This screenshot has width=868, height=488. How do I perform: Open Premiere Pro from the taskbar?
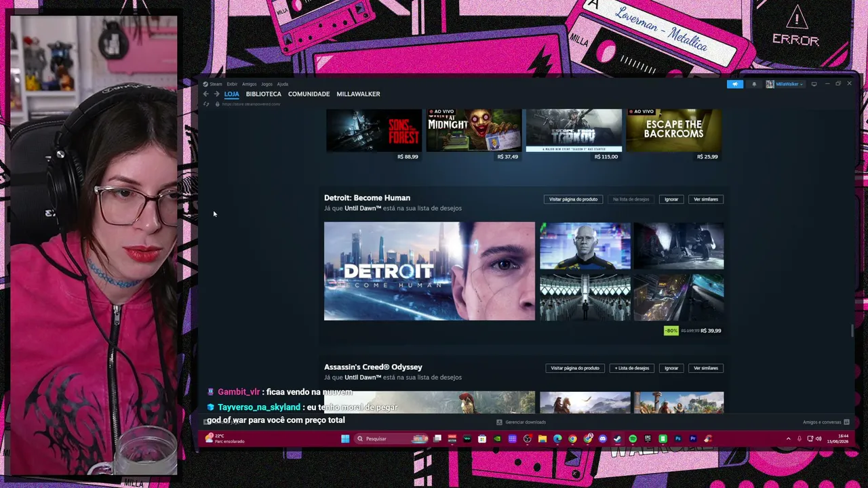click(x=693, y=439)
